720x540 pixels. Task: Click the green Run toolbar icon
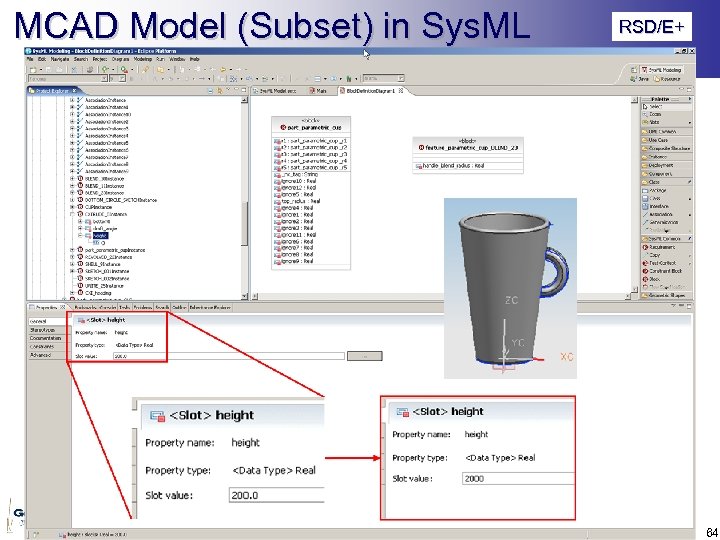[105, 70]
